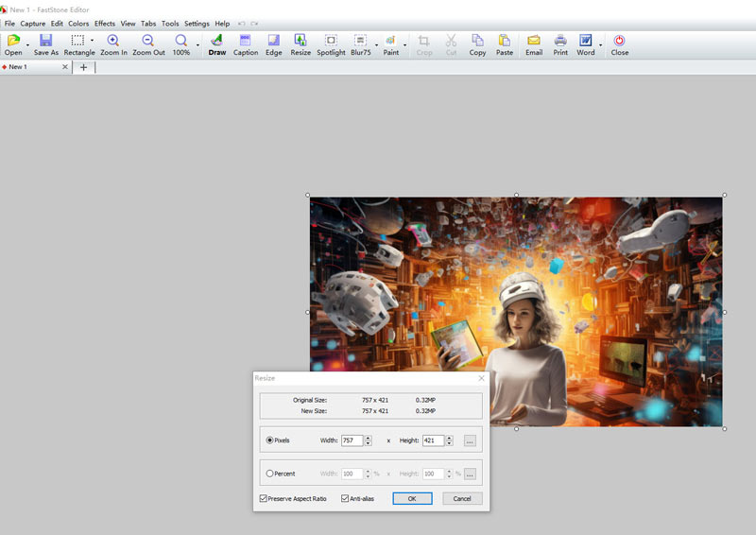Click the percent Width input field
The image size is (756, 535).
point(352,474)
